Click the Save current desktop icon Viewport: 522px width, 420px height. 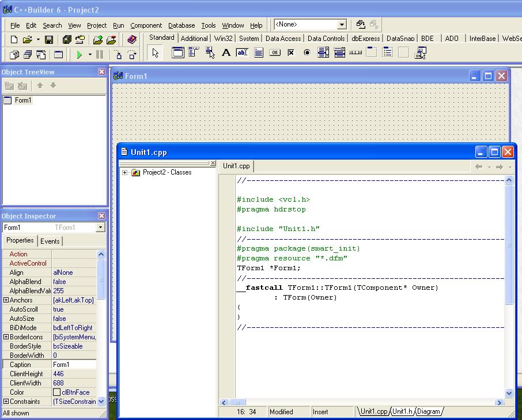click(361, 24)
